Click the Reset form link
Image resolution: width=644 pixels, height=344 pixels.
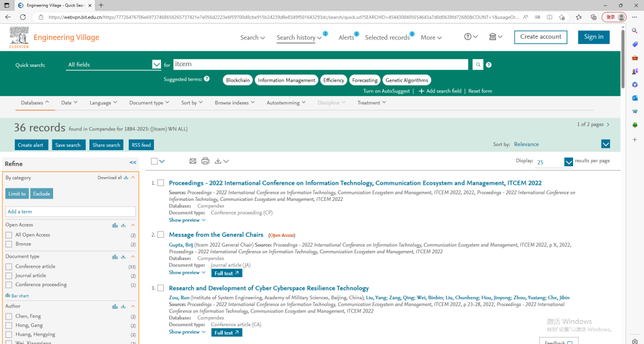[479, 91]
